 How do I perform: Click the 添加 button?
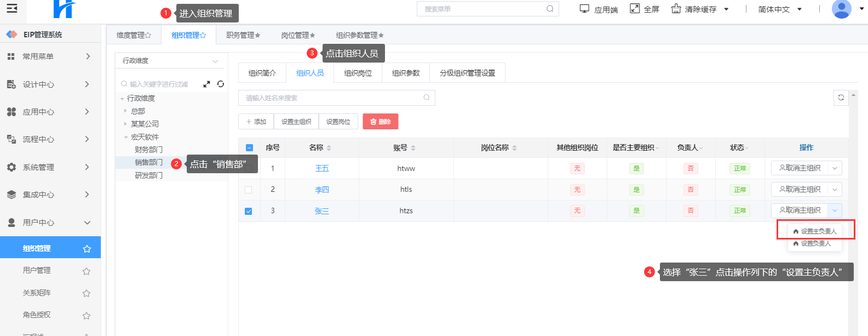pyautogui.click(x=256, y=122)
